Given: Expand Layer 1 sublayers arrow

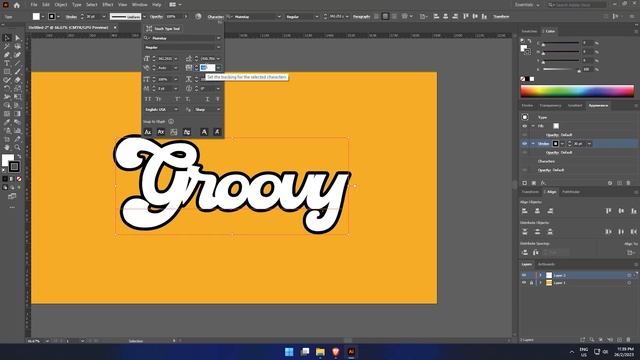Looking at the screenshot, I should click(x=540, y=282).
